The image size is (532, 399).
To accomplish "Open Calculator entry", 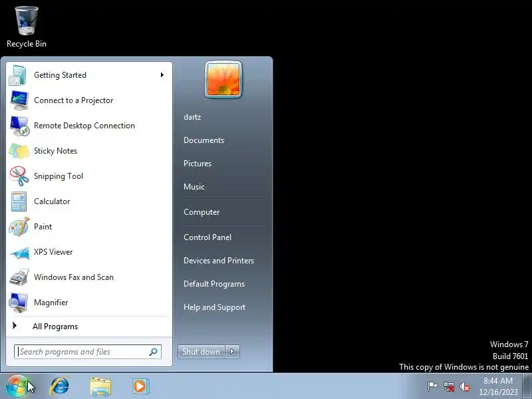I will (x=89, y=201).
